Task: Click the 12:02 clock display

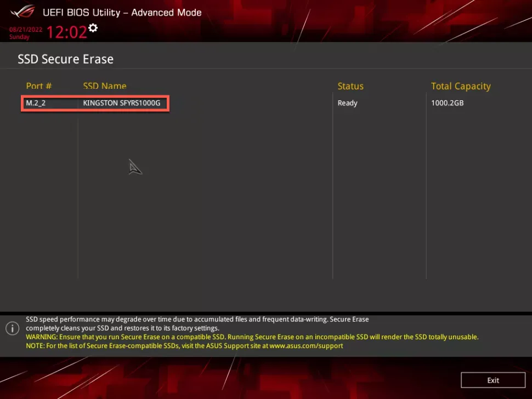Action: point(66,32)
